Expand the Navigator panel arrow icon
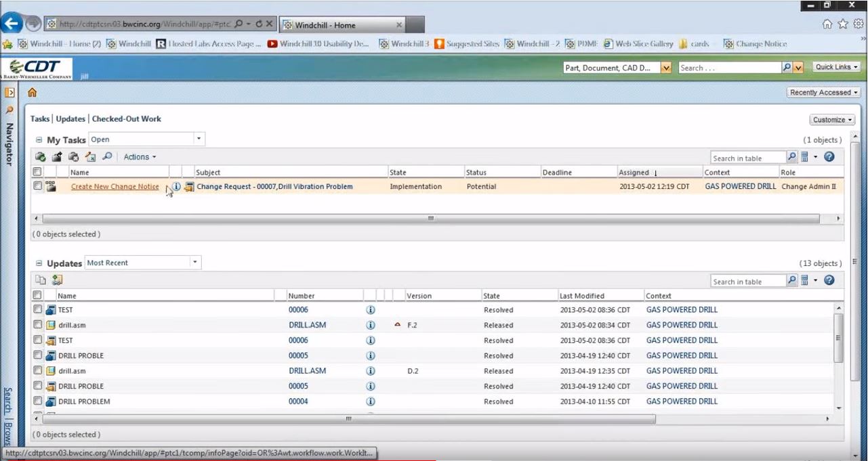Viewport: 868px width, 461px height. pyautogui.click(x=9, y=92)
